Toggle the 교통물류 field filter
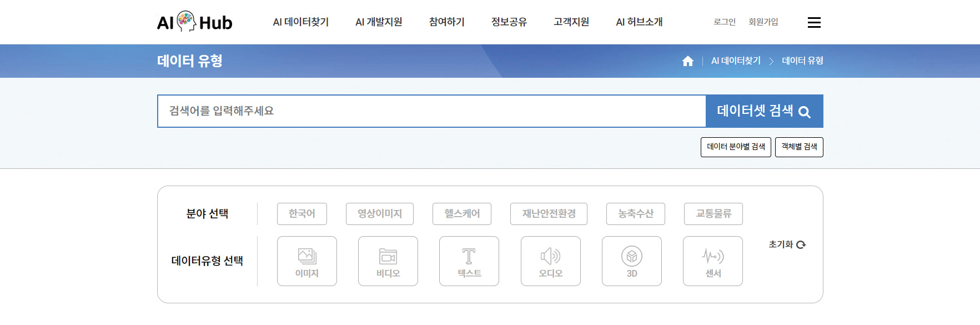The image size is (980, 325). (x=713, y=214)
